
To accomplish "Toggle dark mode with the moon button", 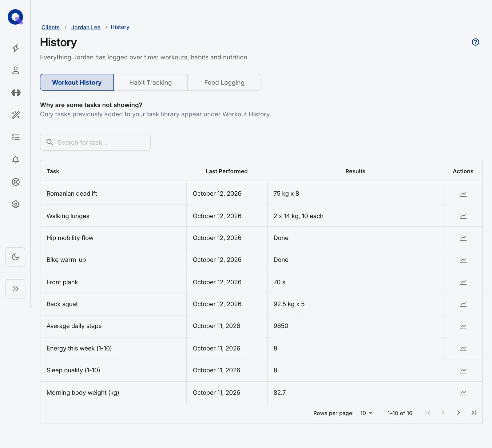I will [15, 257].
